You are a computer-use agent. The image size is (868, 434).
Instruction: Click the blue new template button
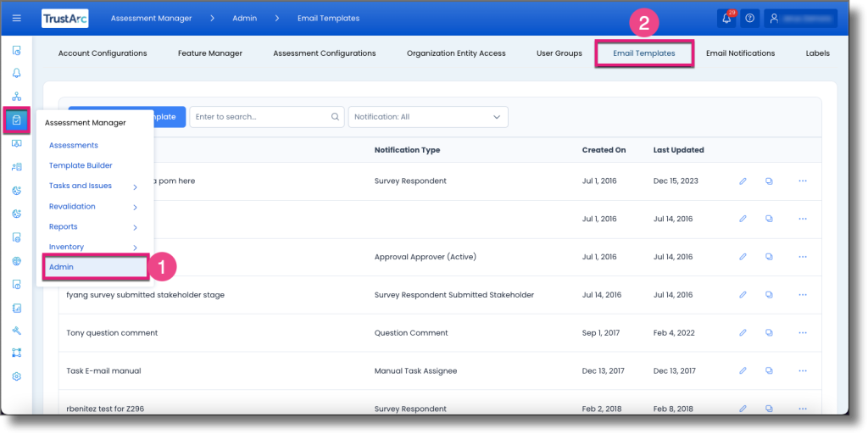pos(170,117)
